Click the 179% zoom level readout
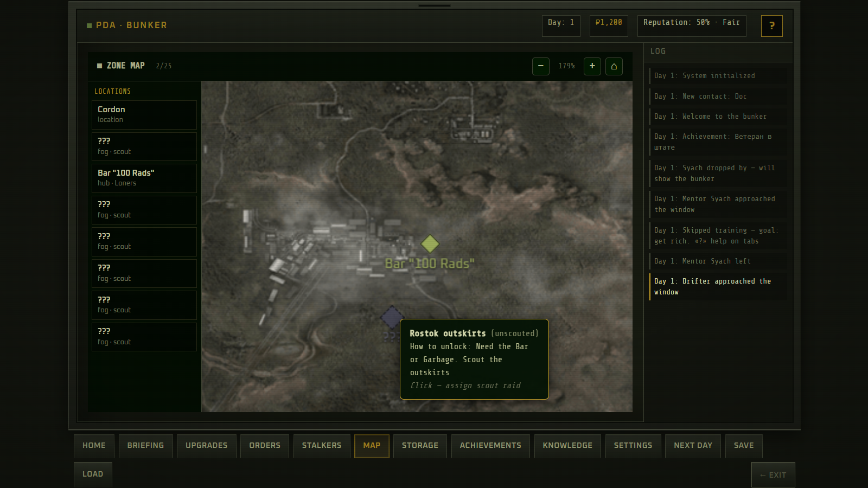Screen dimensions: 868x488 point(566,66)
